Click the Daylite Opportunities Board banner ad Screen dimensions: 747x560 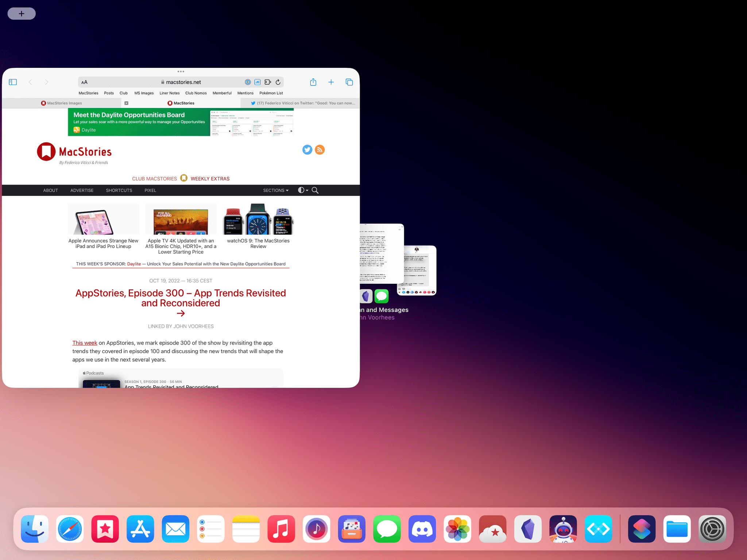pyautogui.click(x=181, y=122)
